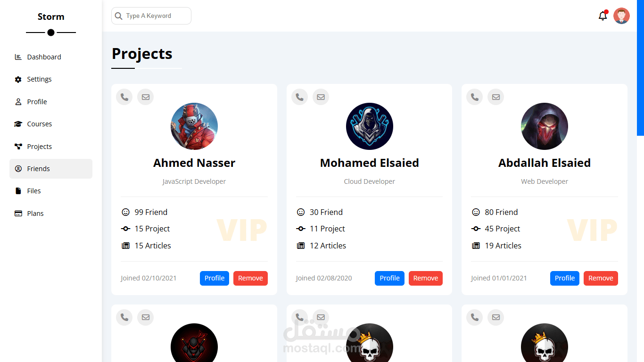Remove Mohamed Elsaied from friends
The image size is (644, 362).
pyautogui.click(x=426, y=278)
